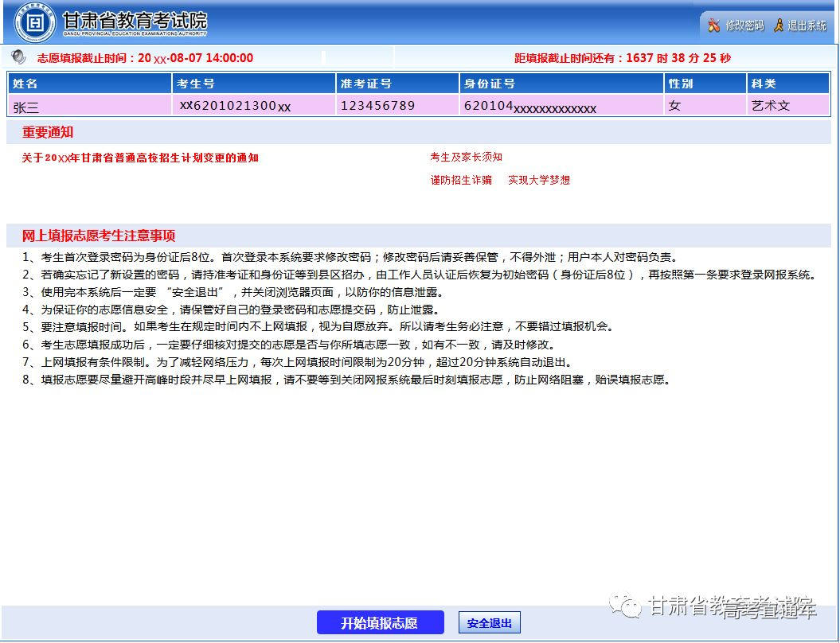The width and height of the screenshot is (840, 643).
Task: Open the 招生计划变更的通知 notice
Action: point(140,158)
